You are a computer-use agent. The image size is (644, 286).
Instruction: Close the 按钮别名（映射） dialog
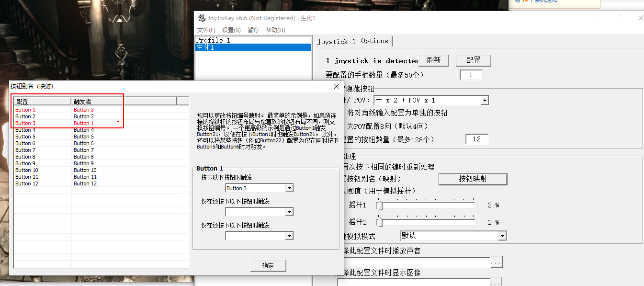click(337, 86)
